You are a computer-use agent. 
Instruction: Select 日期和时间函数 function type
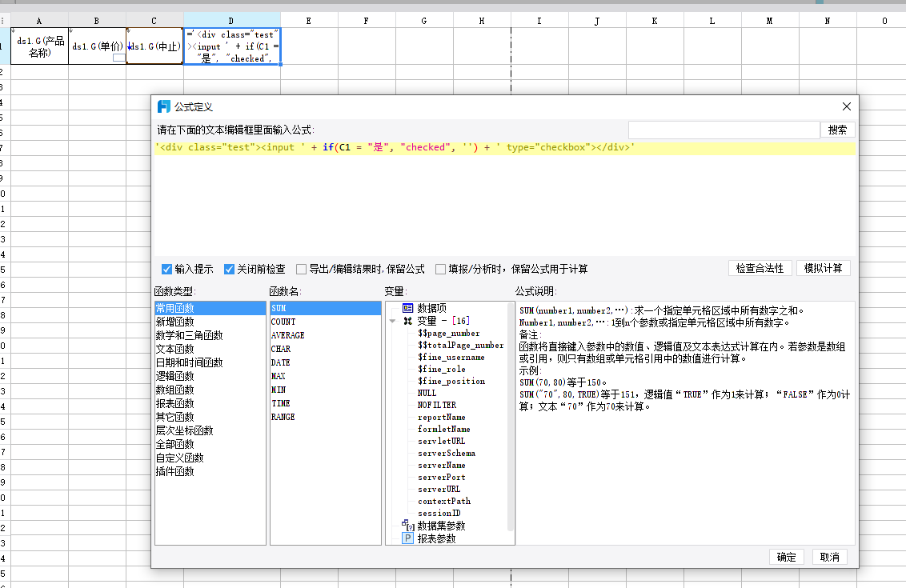(210, 362)
